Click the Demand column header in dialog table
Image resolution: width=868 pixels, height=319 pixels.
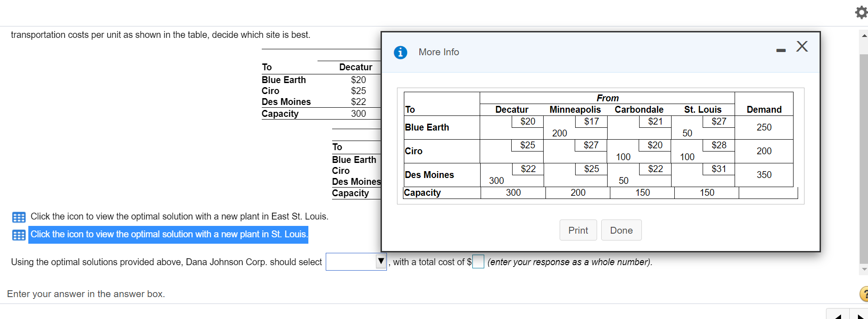(764, 110)
